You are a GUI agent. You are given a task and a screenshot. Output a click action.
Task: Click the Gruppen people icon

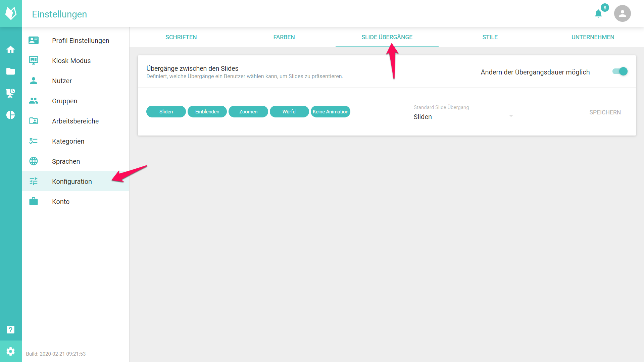pyautogui.click(x=34, y=101)
